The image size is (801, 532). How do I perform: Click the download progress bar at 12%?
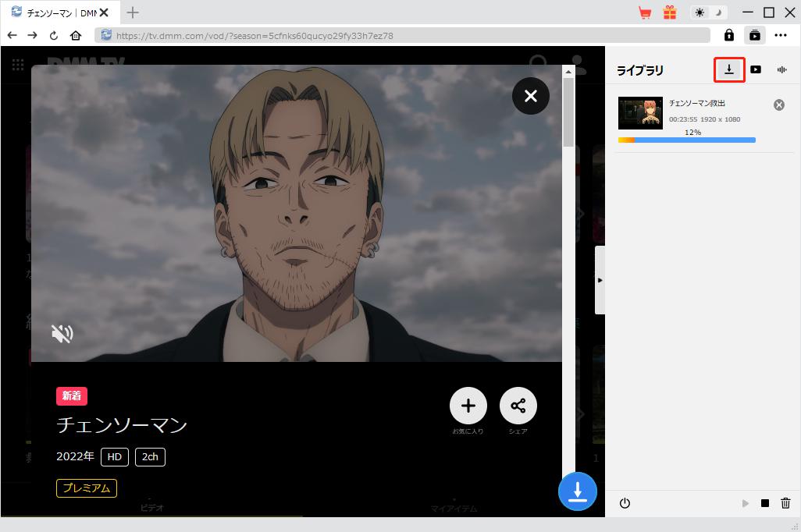[x=686, y=140]
